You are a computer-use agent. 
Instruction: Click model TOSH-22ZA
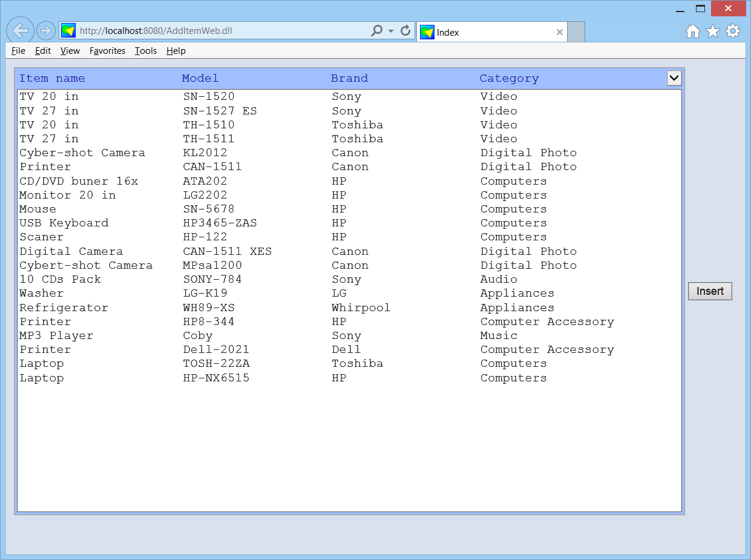pos(216,363)
